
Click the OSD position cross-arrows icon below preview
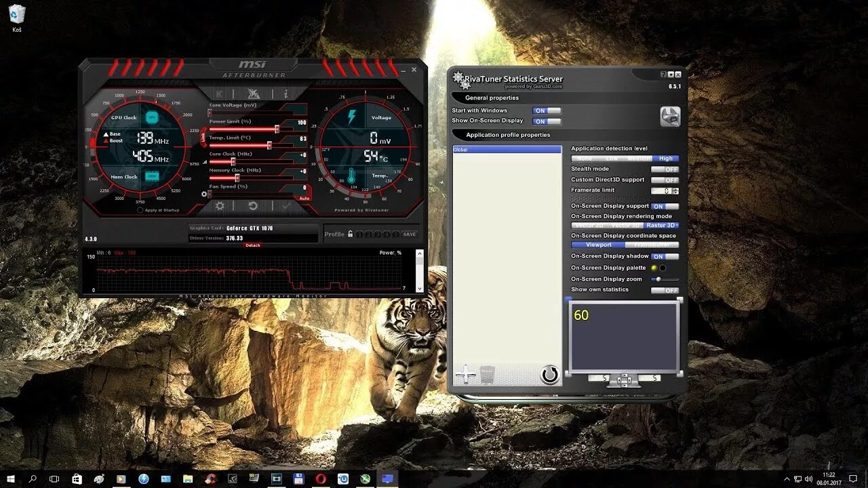[624, 379]
